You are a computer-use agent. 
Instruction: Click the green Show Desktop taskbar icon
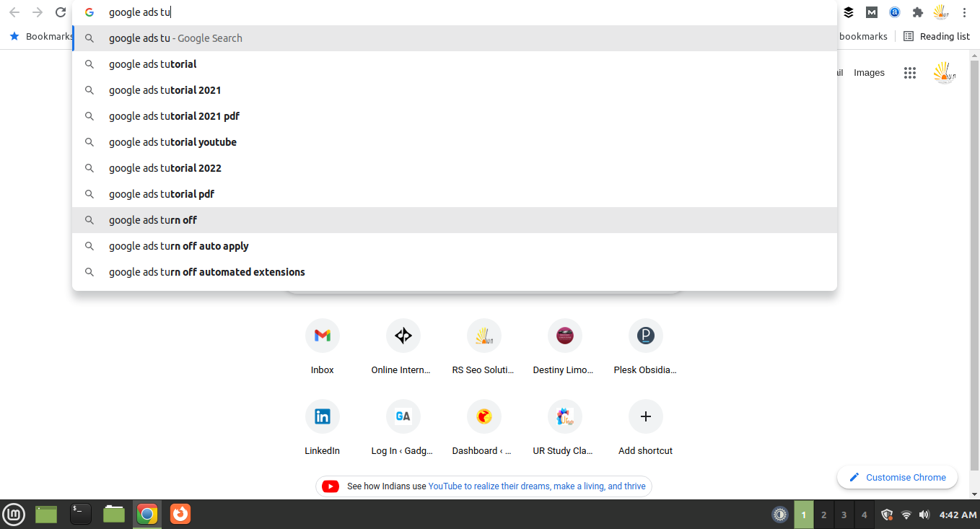coord(46,514)
